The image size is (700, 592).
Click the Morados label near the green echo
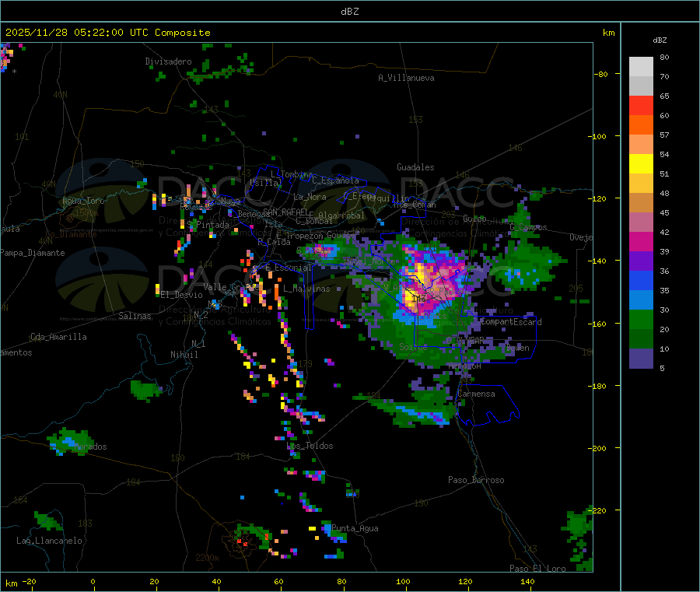(x=91, y=447)
